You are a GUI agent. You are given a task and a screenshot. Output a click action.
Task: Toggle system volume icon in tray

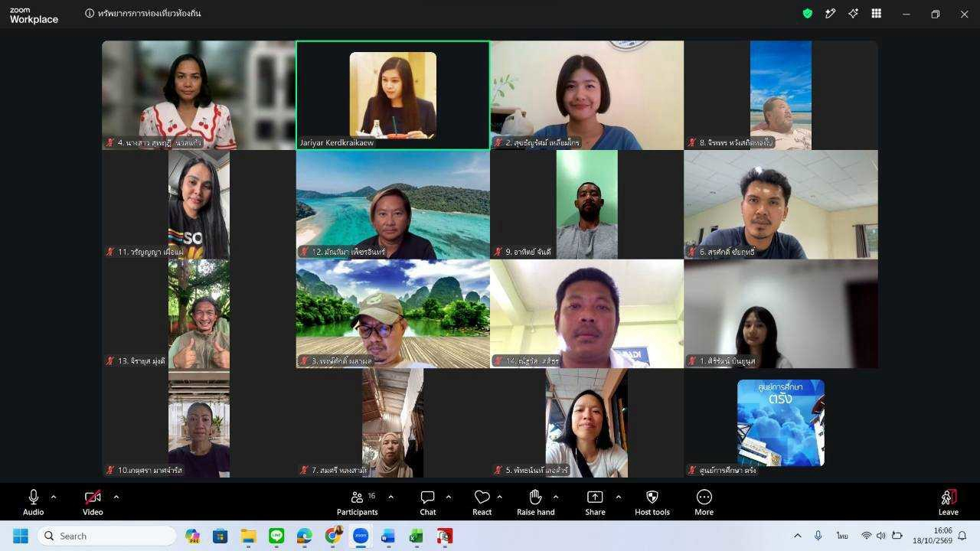tap(880, 536)
